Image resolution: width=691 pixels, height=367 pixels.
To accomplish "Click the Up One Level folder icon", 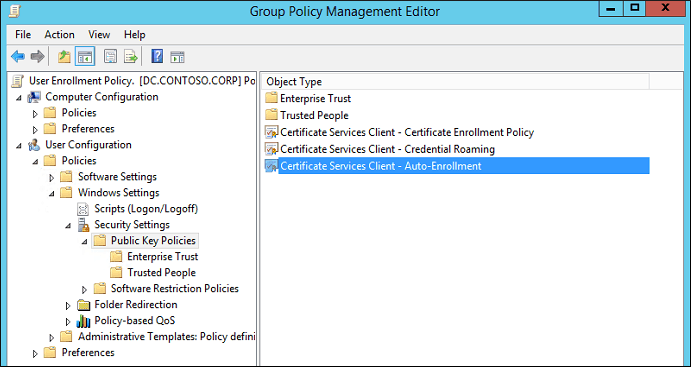I will tap(64, 56).
